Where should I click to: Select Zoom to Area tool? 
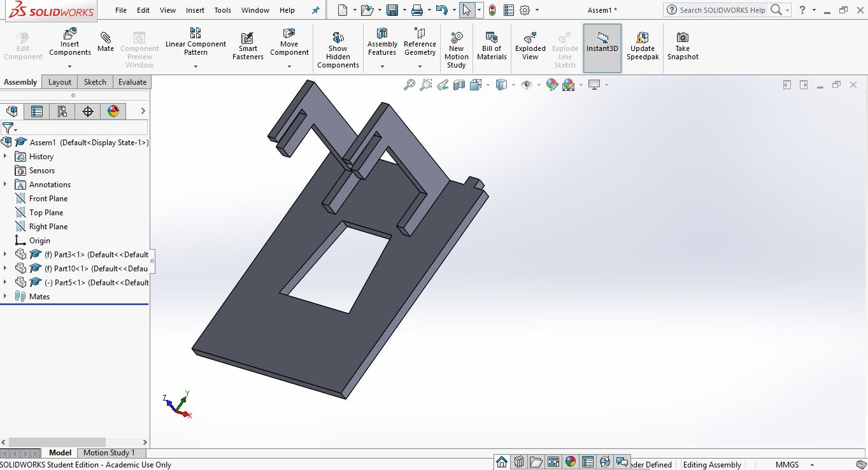tap(426, 85)
